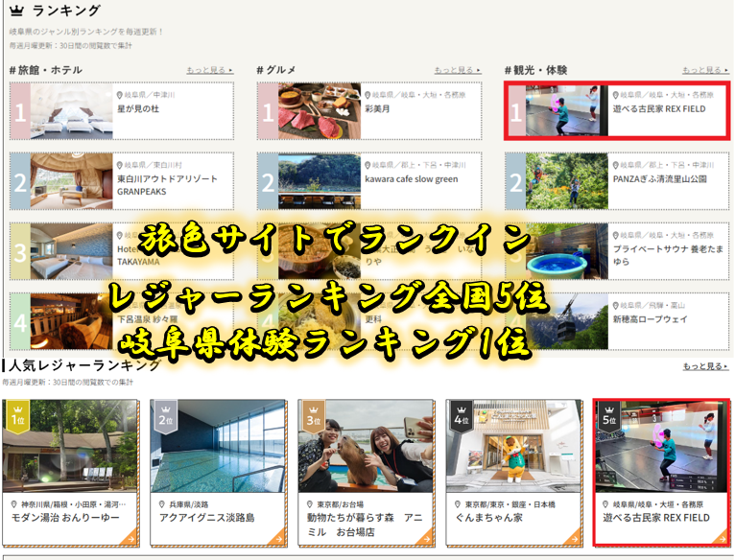Open もっと見る link for グルメ section

pos(458,70)
